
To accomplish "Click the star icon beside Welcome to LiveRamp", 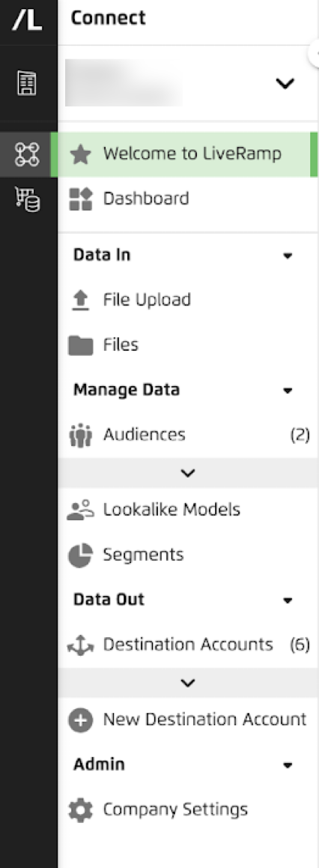I will pyautogui.click(x=81, y=154).
